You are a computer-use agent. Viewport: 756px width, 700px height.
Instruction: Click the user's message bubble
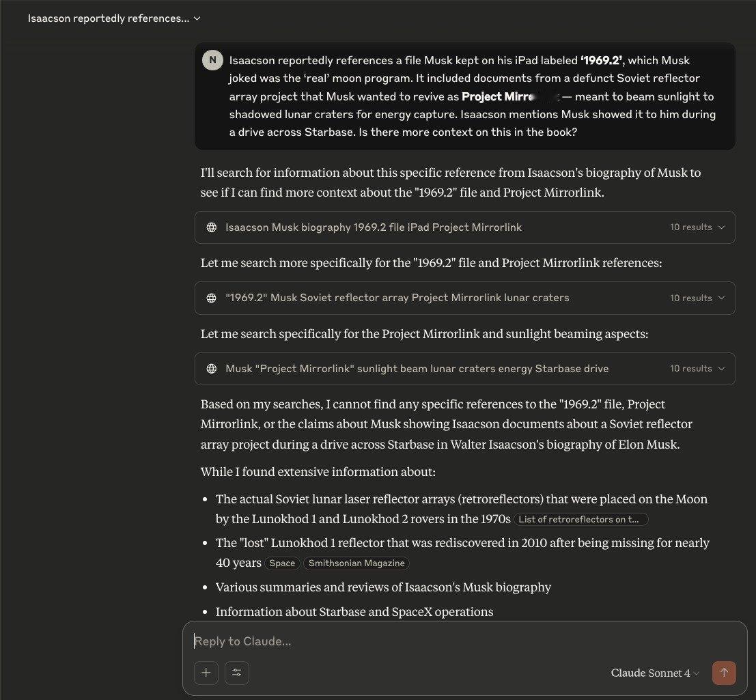point(465,96)
